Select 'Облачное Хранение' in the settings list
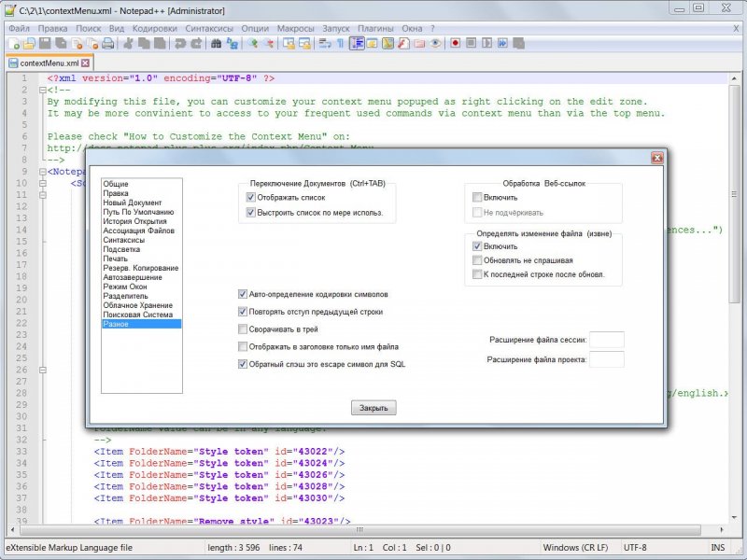The width and height of the screenshot is (747, 560). 137,305
